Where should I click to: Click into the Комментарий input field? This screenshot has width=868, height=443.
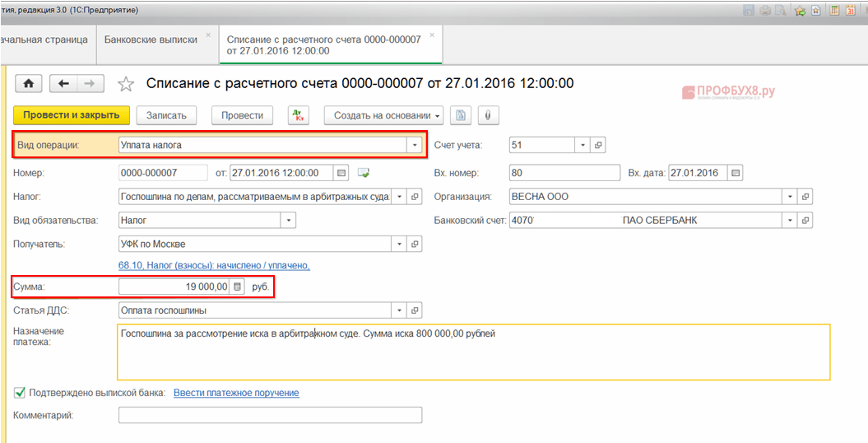click(x=270, y=415)
